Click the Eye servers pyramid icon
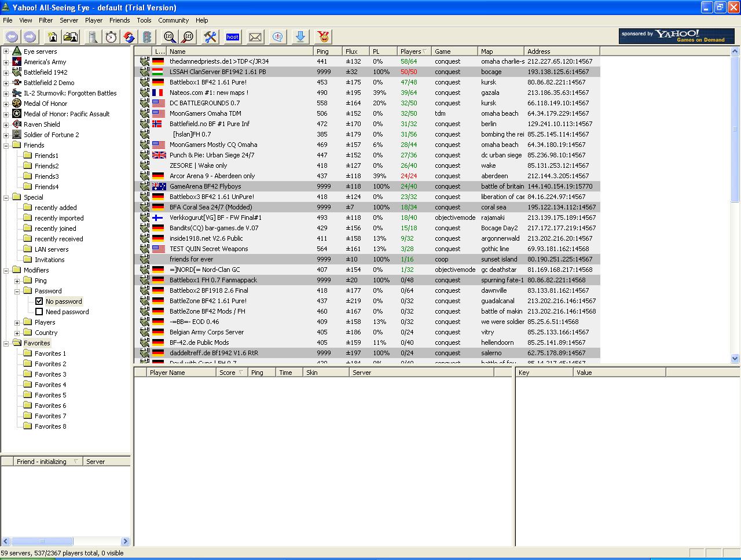The width and height of the screenshot is (741, 560). pos(17,51)
